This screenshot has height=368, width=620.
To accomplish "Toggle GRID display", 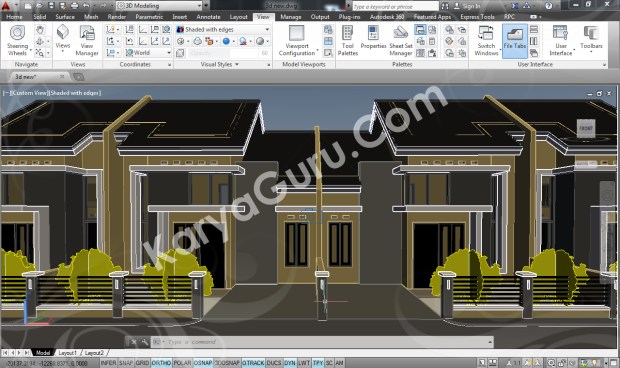I will pyautogui.click(x=142, y=363).
